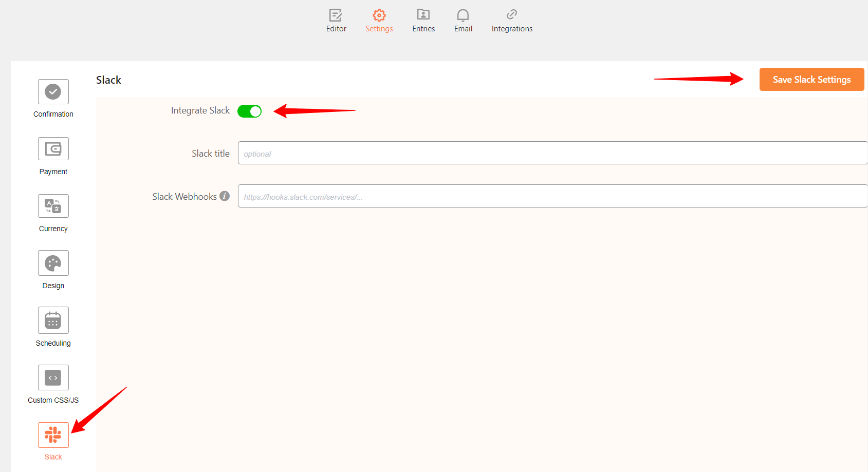The width and height of the screenshot is (868, 472).
Task: Select the Custom CSS/JS code icon
Action: pyautogui.click(x=53, y=377)
